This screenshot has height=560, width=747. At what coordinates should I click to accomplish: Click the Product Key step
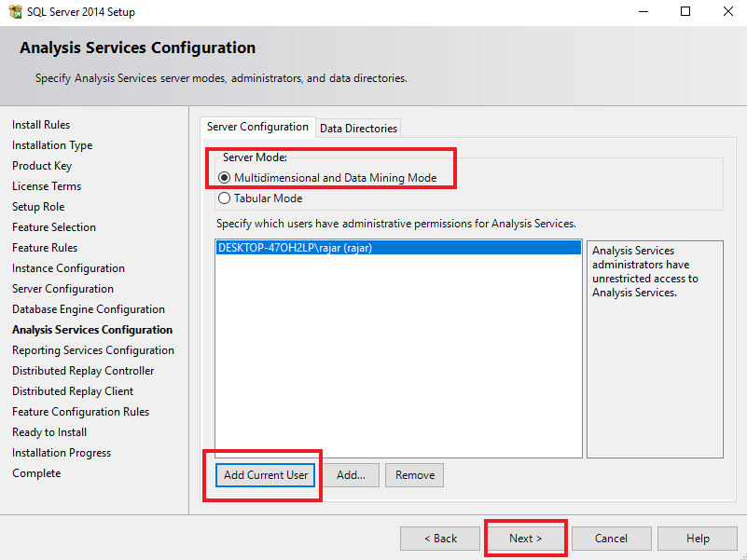pos(42,166)
